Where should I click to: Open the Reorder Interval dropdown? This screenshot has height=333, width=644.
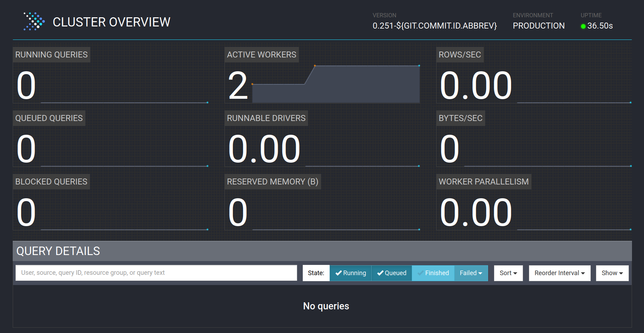coord(559,273)
